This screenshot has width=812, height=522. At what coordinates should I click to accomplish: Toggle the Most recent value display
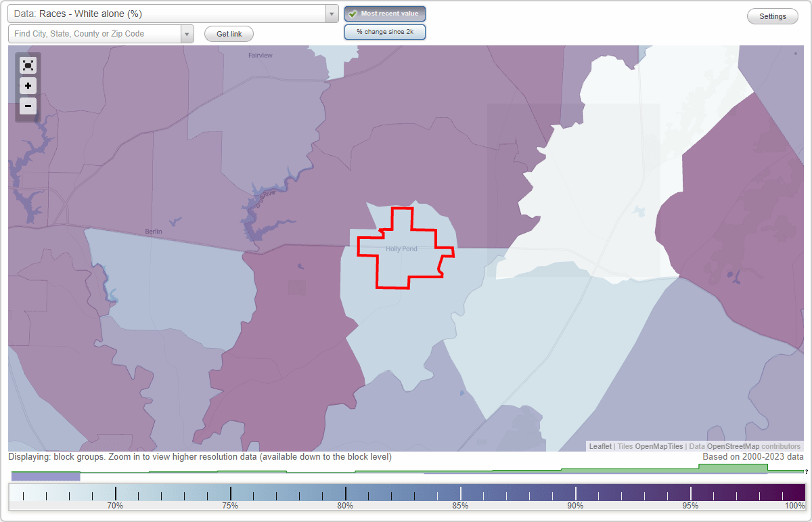coord(384,14)
